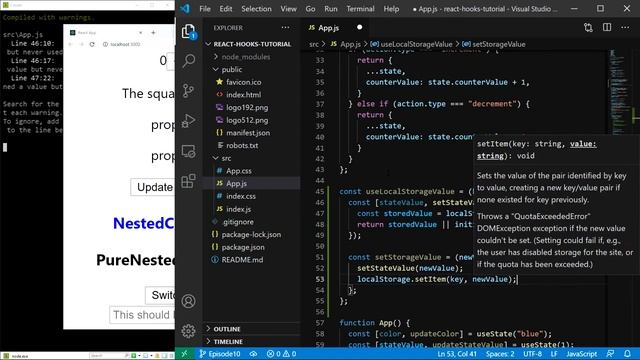The image size is (640, 360).
Task: Open the View menu
Action: pos(288,9)
